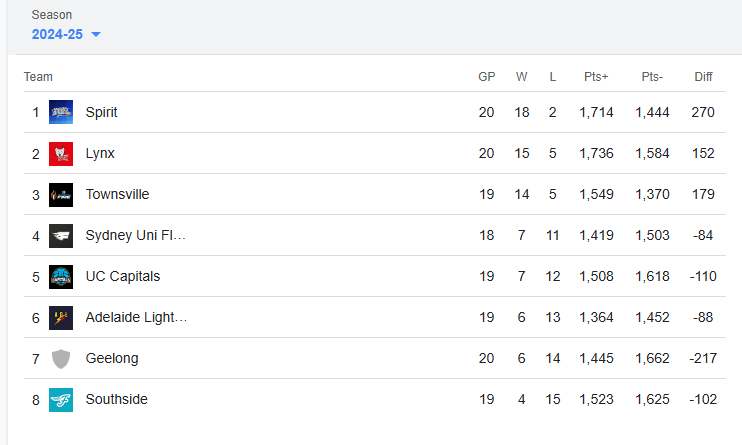Click the Pts+ column header
The height and width of the screenshot is (445, 742).
point(596,77)
